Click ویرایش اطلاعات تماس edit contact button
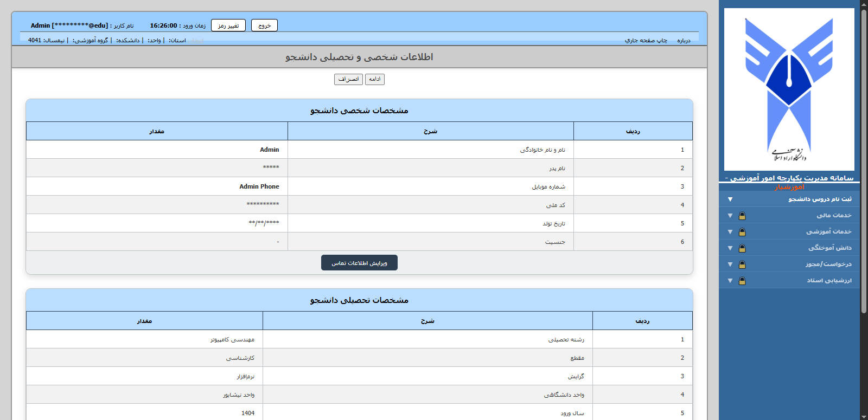Screen dimensions: 868x420 [359, 263]
